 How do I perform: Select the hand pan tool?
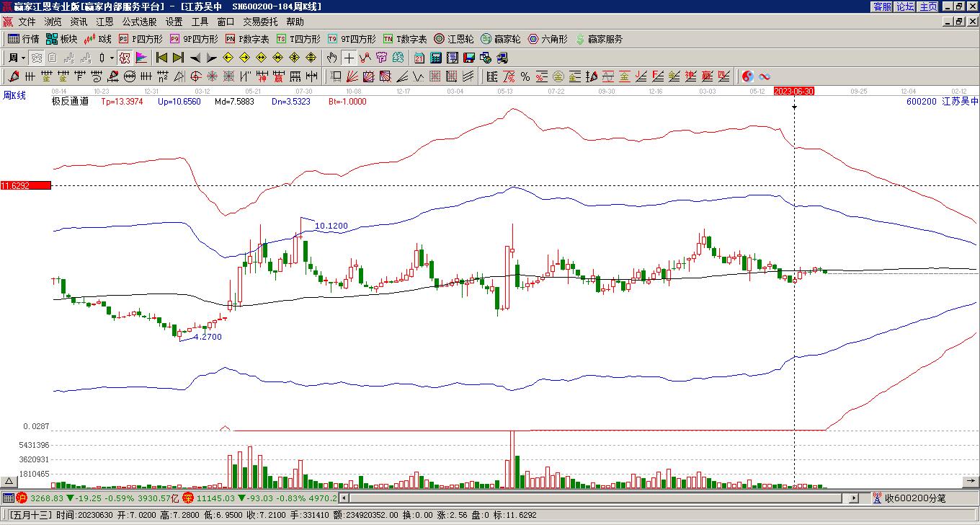pos(331,58)
